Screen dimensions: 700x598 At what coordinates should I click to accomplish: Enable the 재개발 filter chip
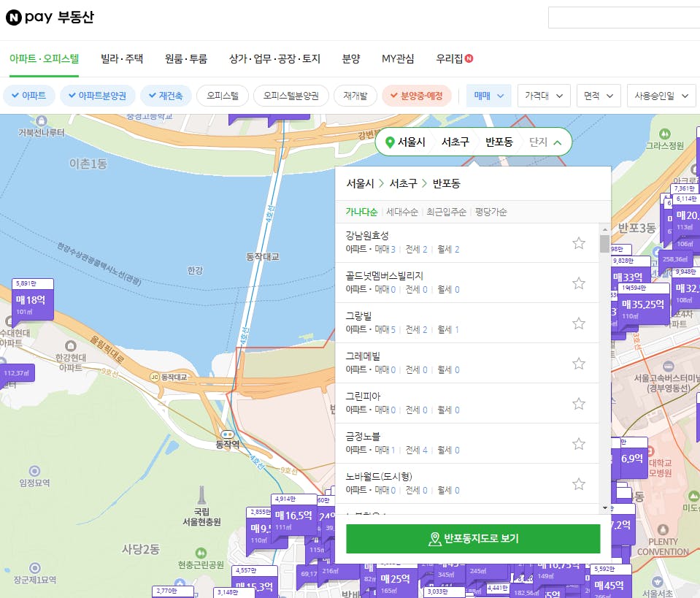tap(355, 96)
